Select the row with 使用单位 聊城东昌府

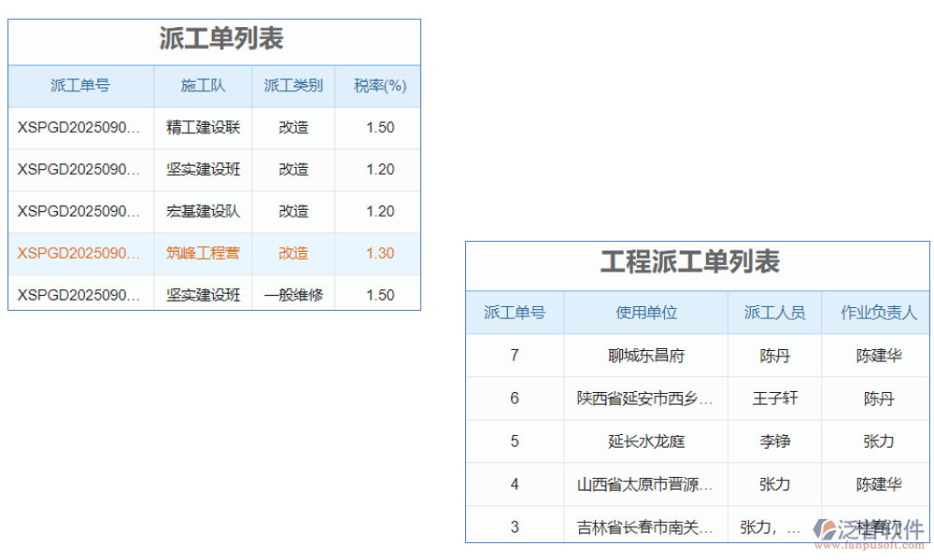click(645, 355)
